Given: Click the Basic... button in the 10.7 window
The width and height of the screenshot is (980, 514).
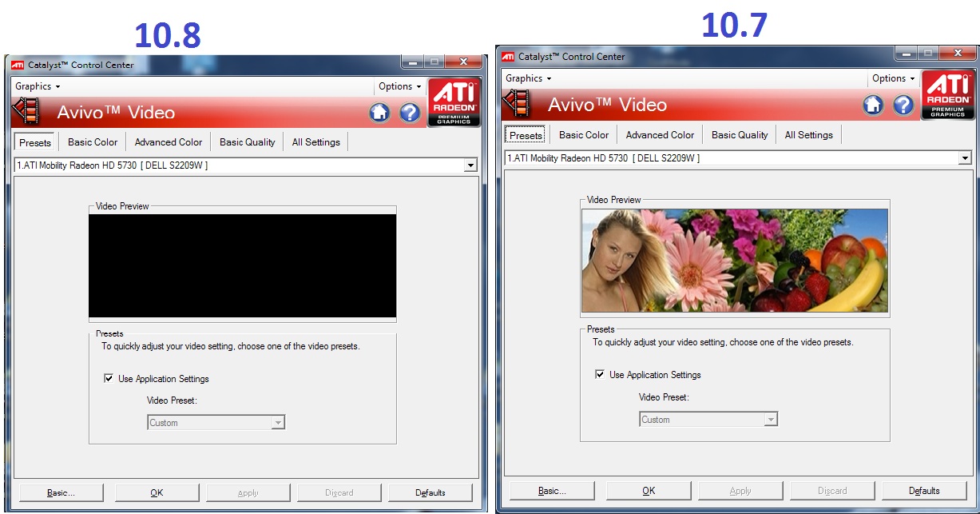Looking at the screenshot, I should (x=553, y=490).
